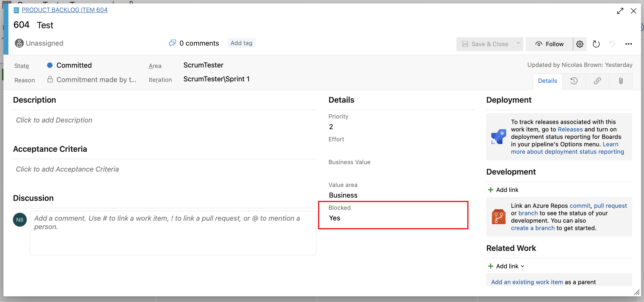644x302 pixels.
Task: Follow this work item
Action: tap(554, 44)
